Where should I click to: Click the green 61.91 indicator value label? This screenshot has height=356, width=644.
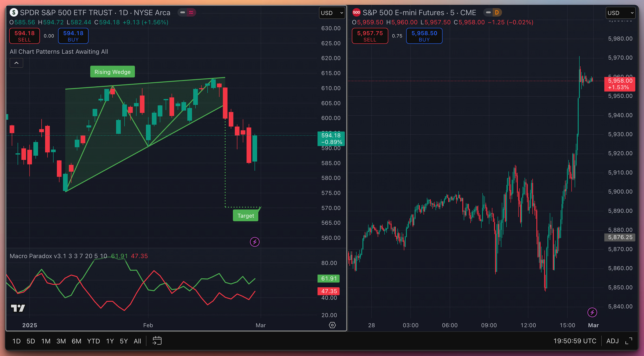tap(329, 278)
